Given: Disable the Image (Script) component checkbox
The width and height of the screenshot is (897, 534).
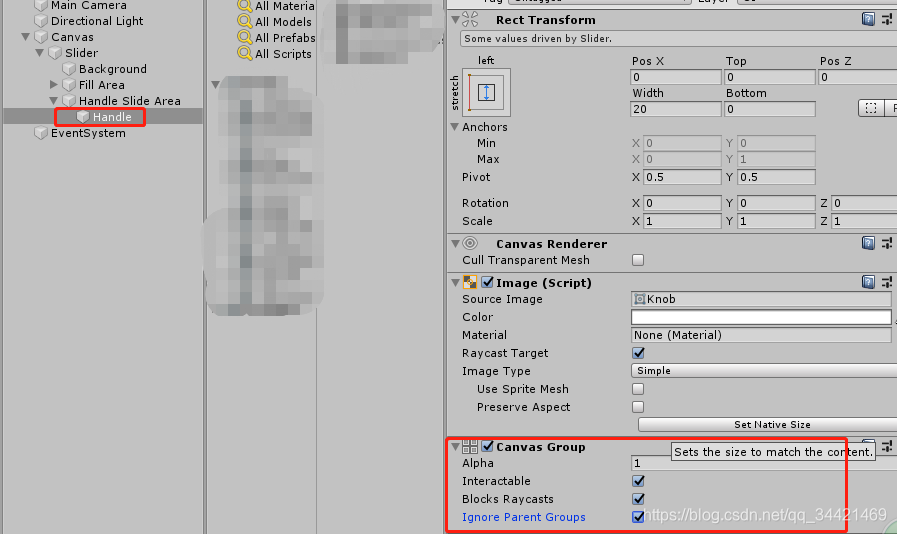Looking at the screenshot, I should click(487, 282).
